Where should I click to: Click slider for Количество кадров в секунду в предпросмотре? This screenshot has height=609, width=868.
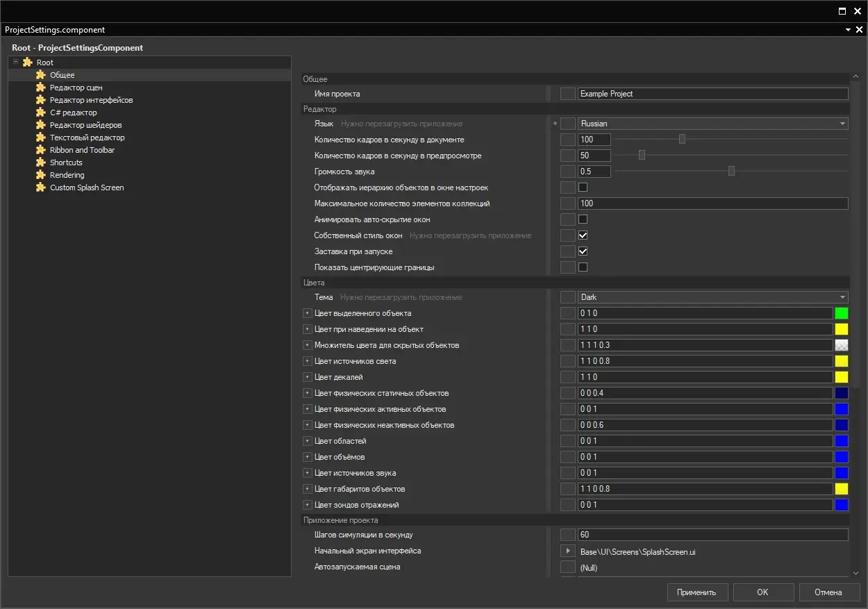pos(731,156)
